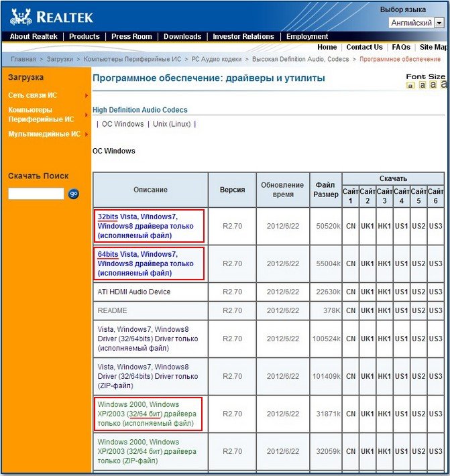Screen dimensions: 450x476
Task: Open Мультимедийные ИС sidebar item
Action: 44,134
